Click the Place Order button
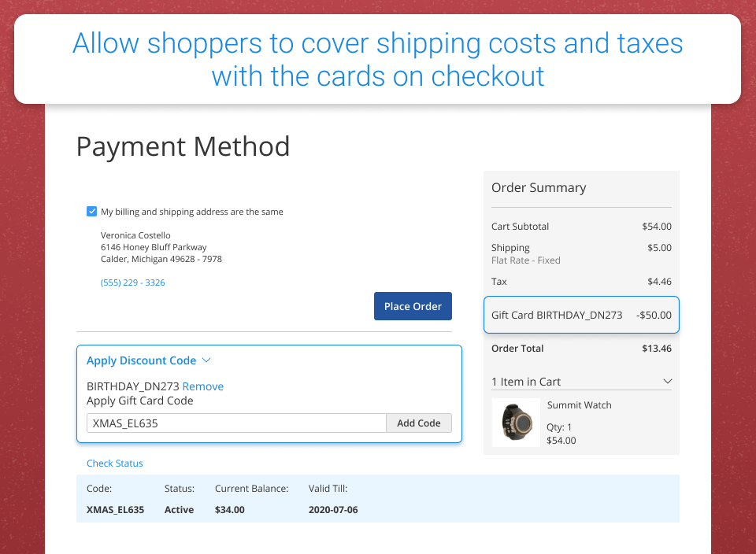This screenshot has height=554, width=756. [x=413, y=306]
